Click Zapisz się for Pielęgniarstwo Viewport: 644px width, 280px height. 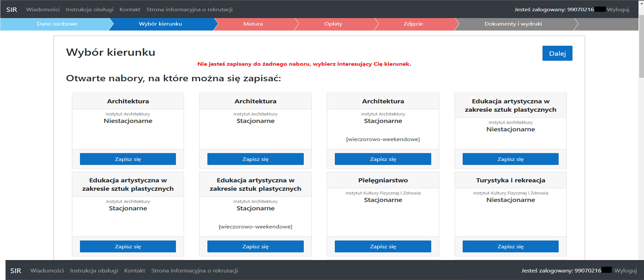coord(383,246)
